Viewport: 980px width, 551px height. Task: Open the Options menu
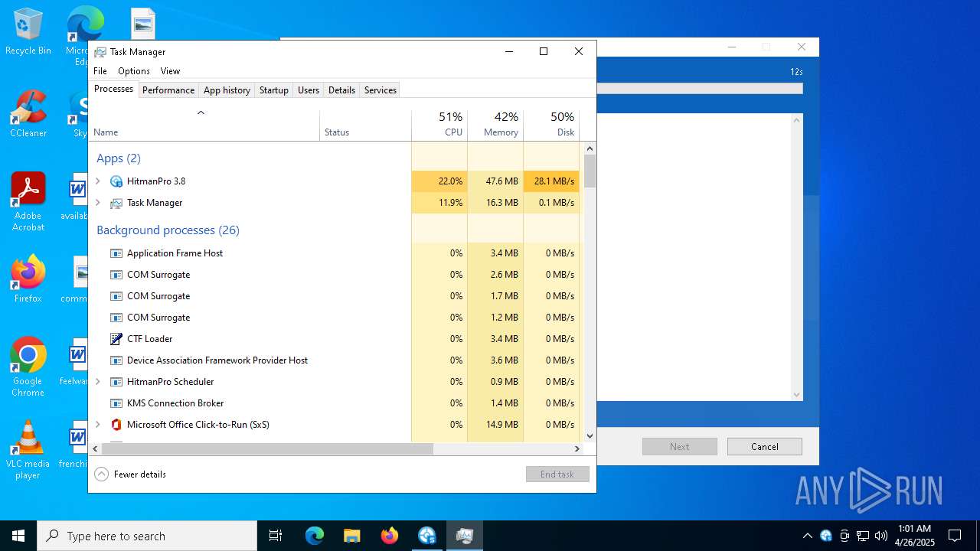click(x=134, y=71)
